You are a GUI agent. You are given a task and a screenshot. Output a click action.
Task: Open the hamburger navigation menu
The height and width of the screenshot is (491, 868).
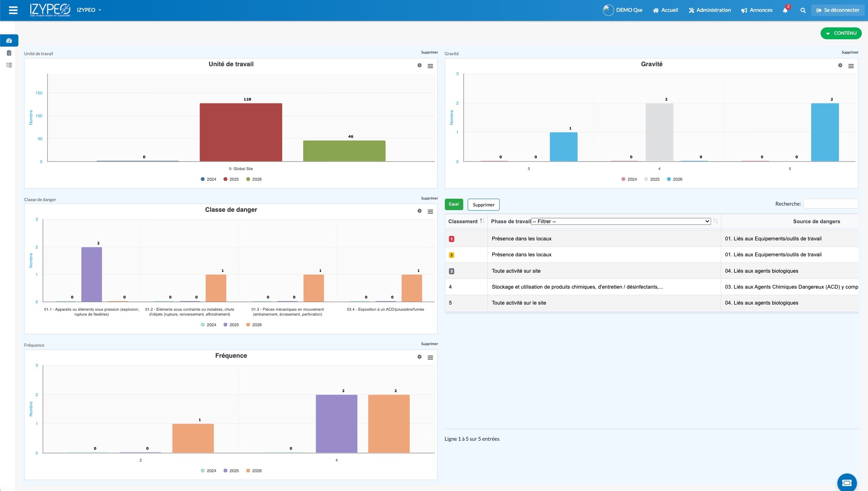(13, 10)
